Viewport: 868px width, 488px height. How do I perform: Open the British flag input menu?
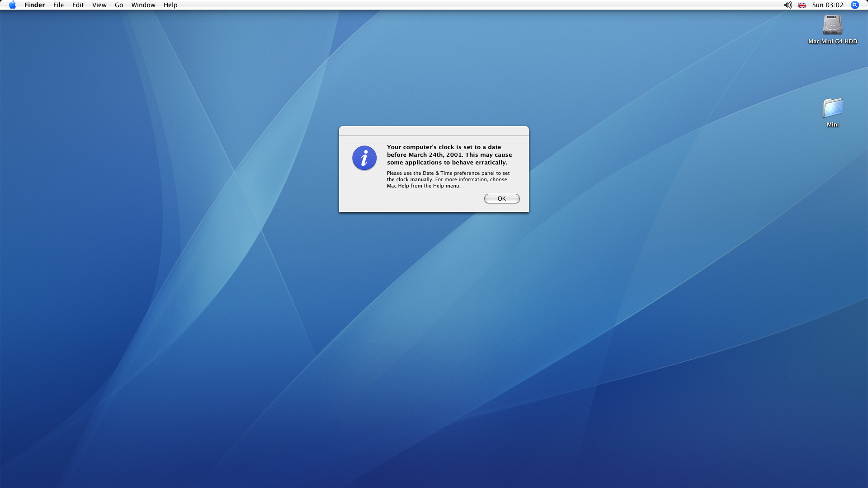[802, 5]
